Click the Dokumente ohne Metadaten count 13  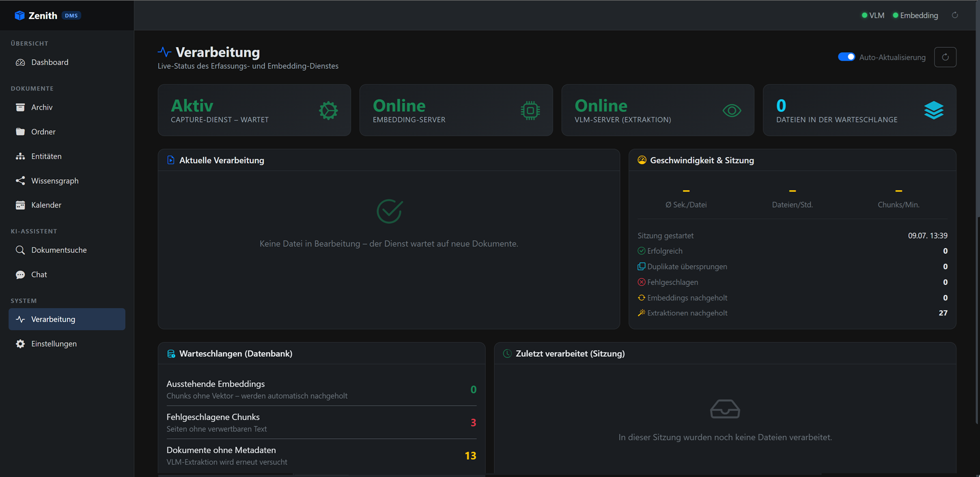pos(470,456)
